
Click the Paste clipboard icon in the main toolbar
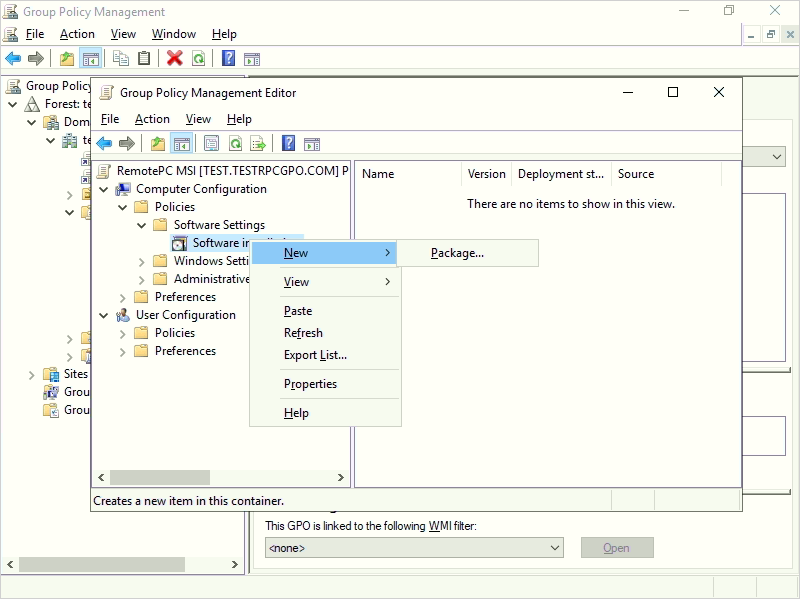coord(144,58)
